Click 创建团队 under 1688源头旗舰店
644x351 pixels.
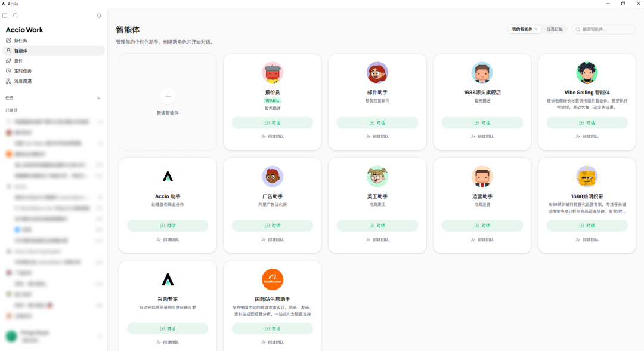(x=482, y=137)
